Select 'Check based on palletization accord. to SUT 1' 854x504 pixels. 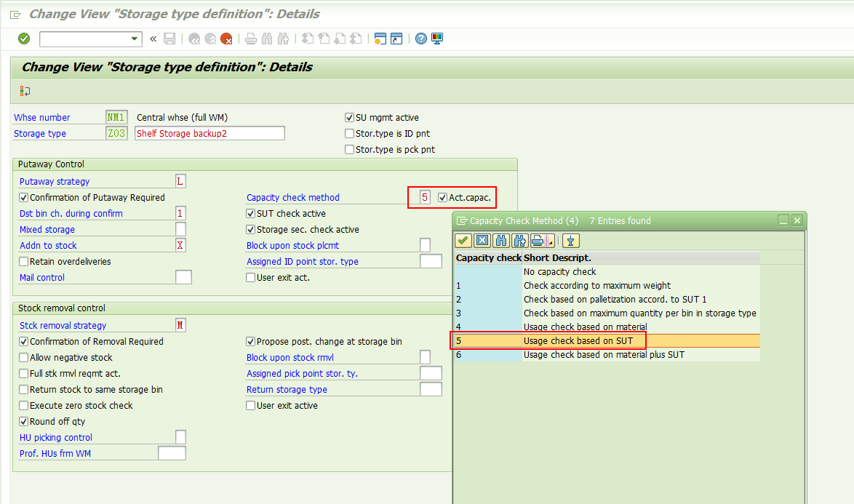(x=607, y=300)
